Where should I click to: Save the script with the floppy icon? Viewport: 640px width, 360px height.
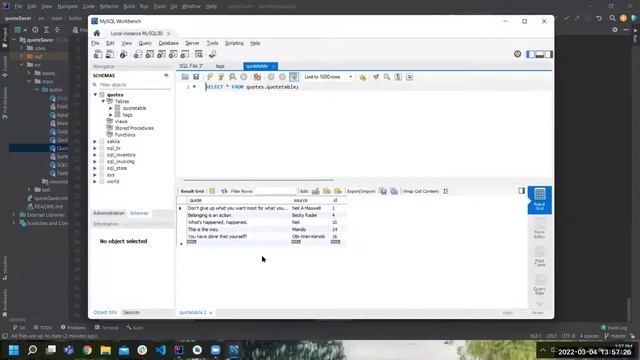(196, 77)
